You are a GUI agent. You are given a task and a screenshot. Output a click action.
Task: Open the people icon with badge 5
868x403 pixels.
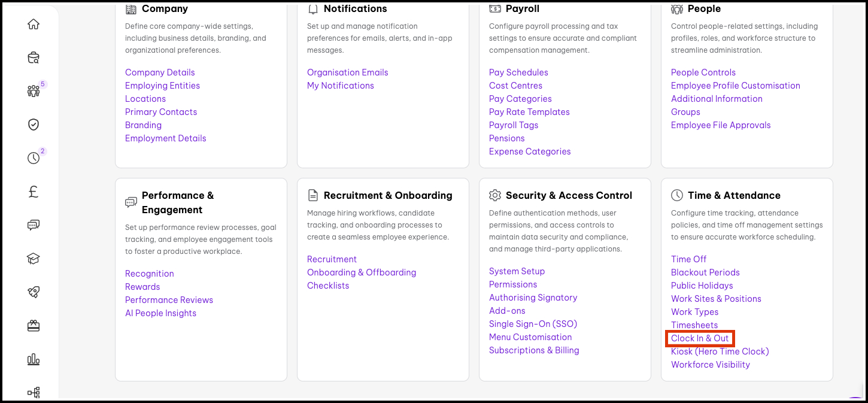34,91
